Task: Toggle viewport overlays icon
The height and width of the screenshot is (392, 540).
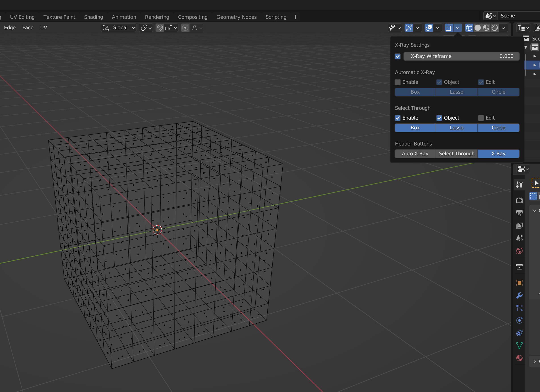Action: click(429, 28)
